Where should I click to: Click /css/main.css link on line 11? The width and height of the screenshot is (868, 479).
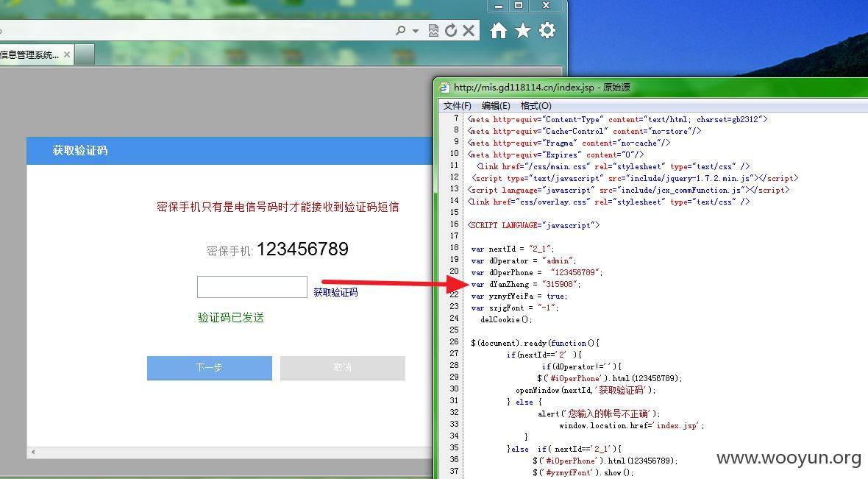[x=613, y=167]
